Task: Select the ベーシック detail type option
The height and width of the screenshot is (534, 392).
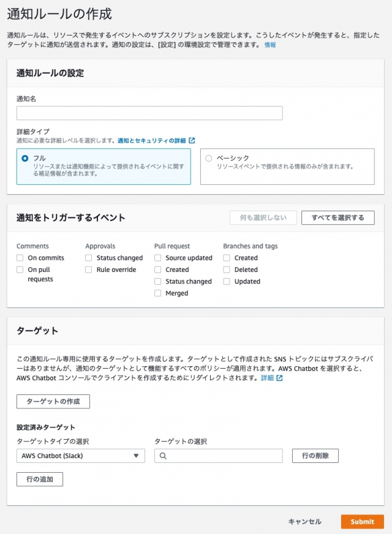Action: click(x=209, y=158)
